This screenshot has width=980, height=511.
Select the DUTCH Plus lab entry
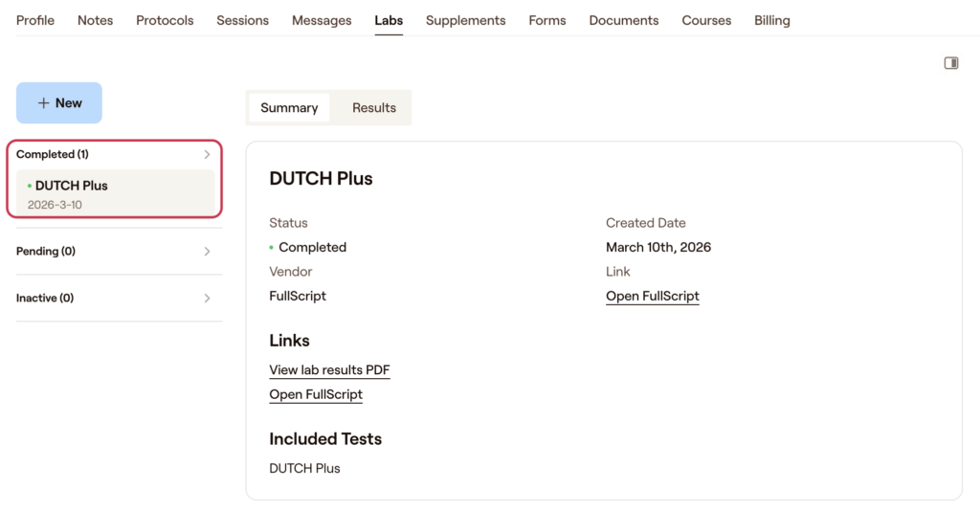[x=115, y=193]
